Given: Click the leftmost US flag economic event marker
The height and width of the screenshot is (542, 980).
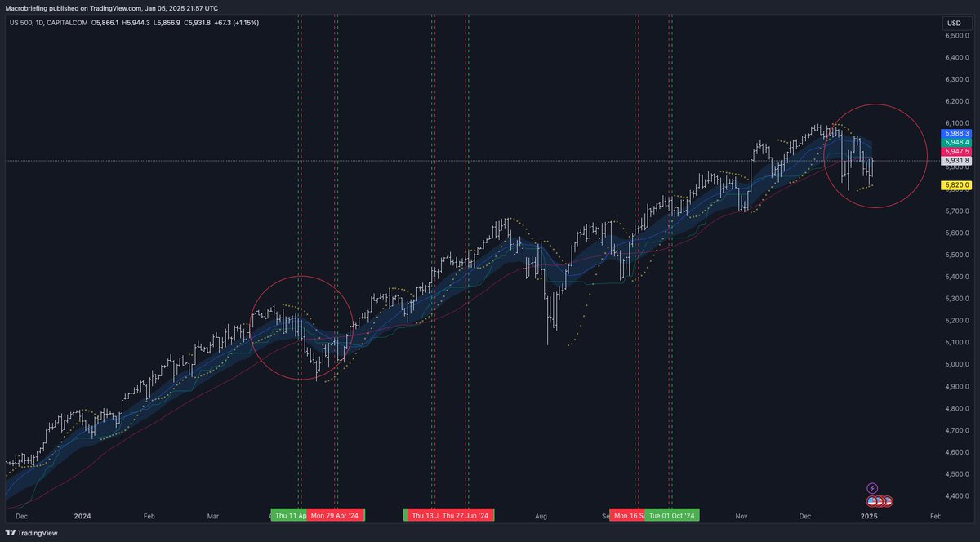Looking at the screenshot, I should click(871, 501).
